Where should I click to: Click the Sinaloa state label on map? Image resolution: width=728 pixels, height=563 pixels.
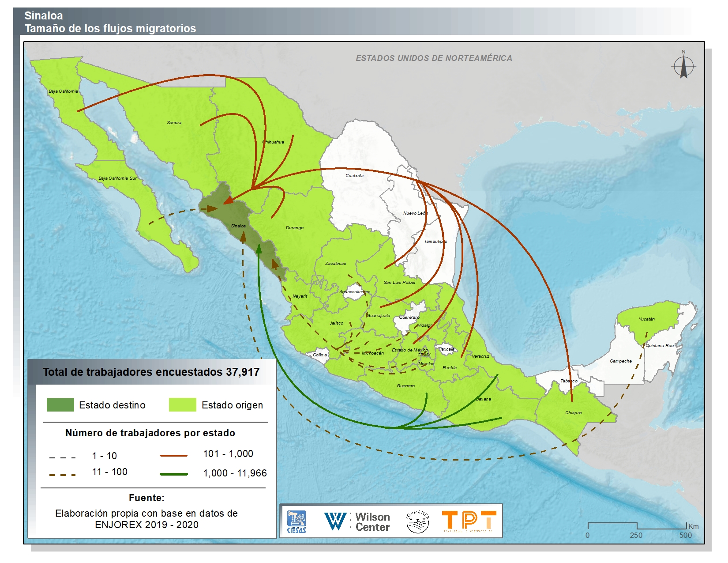click(238, 226)
